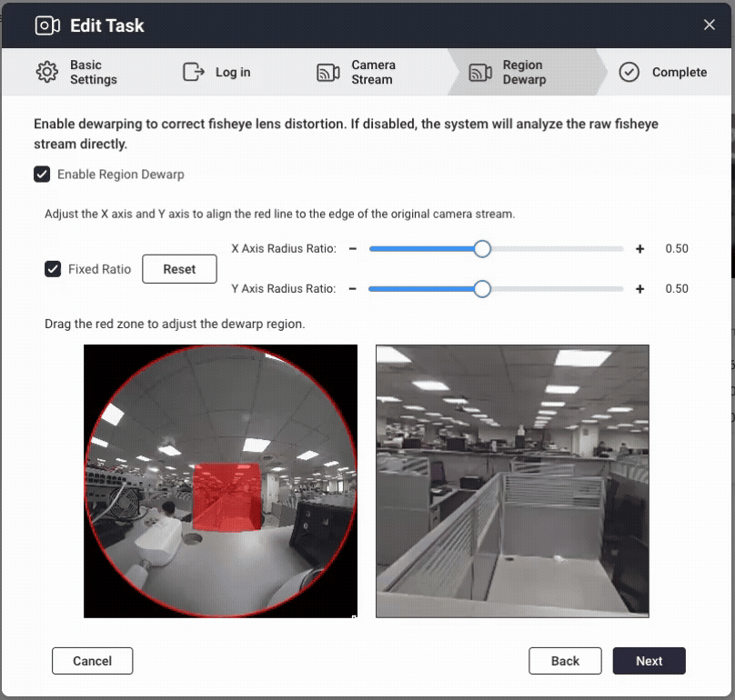Click the Region Dewarp step icon

[480, 73]
